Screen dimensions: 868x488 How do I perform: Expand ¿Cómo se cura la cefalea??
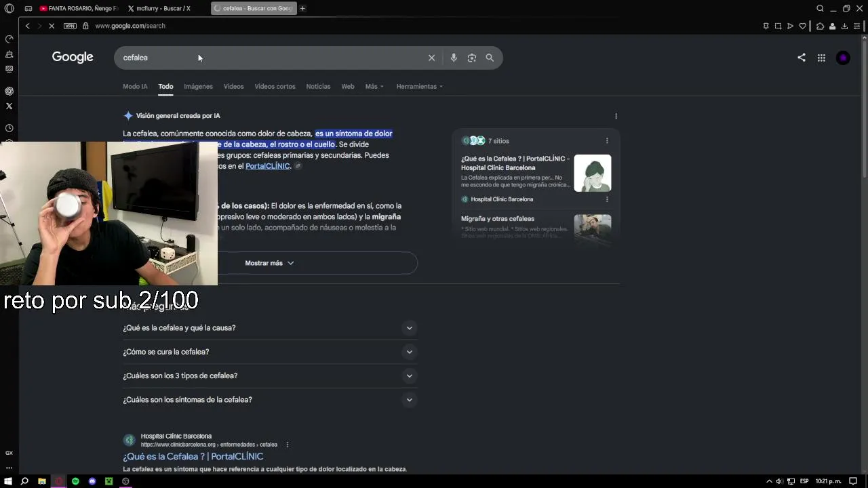point(270,352)
